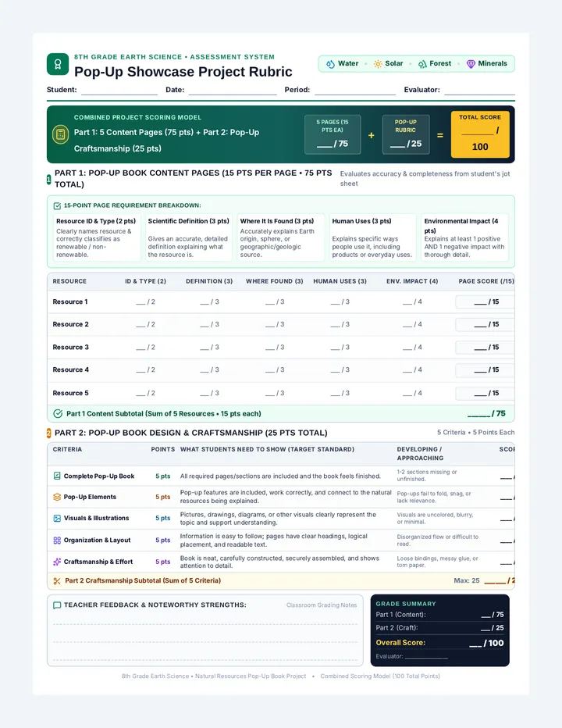Click the Minerals tag label
Viewport: 562px width, 728px height.
tap(493, 63)
